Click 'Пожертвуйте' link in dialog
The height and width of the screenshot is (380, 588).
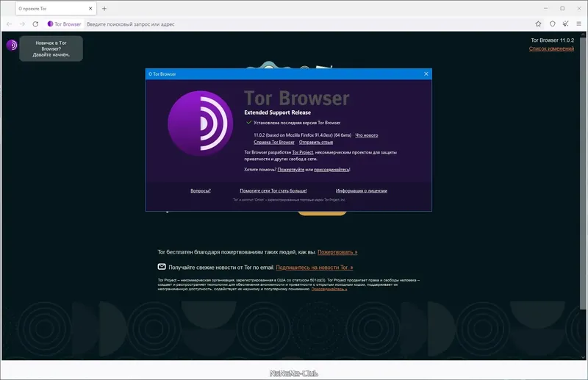pyautogui.click(x=290, y=170)
